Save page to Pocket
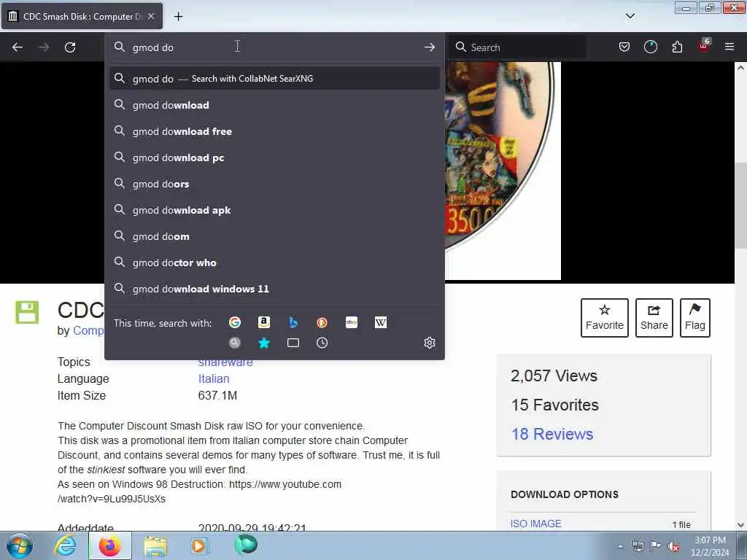Screen dimensions: 747x560 pos(624,47)
